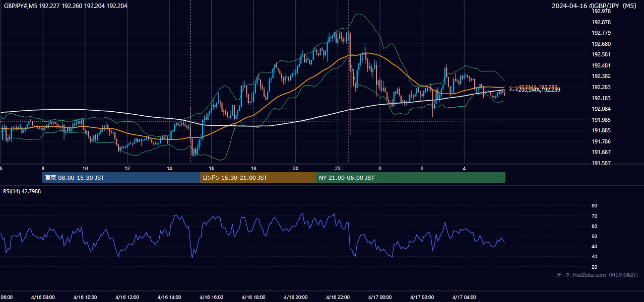
Task: Click the 192.779 price axis label
Action: 601,33
